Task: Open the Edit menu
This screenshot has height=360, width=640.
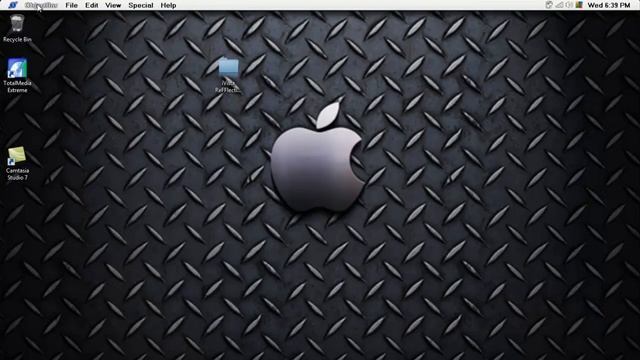Action: point(91,5)
